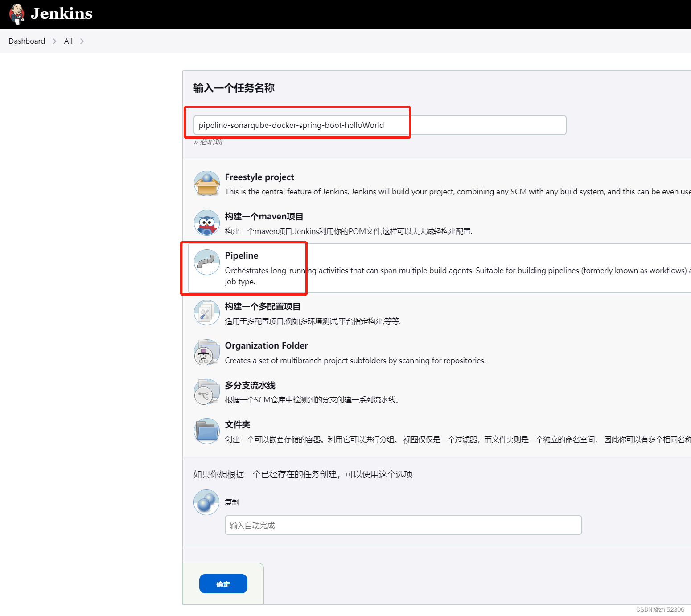Select the maven project owl icon
This screenshot has width=691, height=616.
(207, 223)
